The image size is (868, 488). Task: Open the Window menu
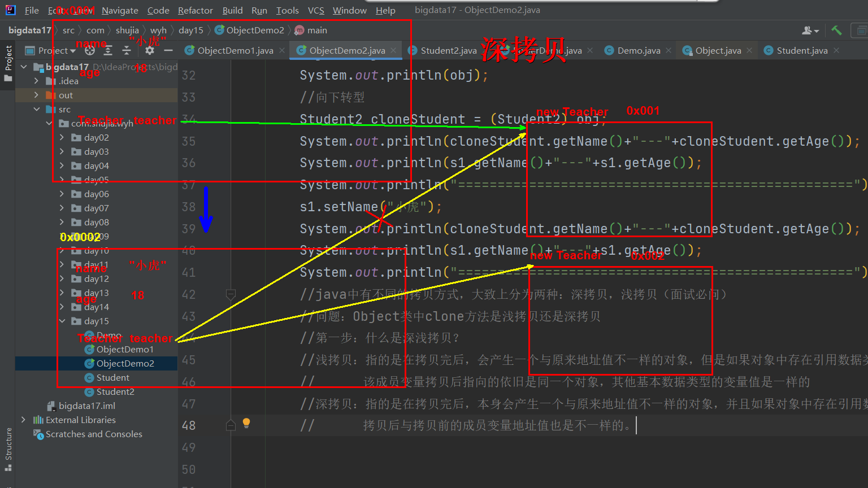click(x=350, y=10)
